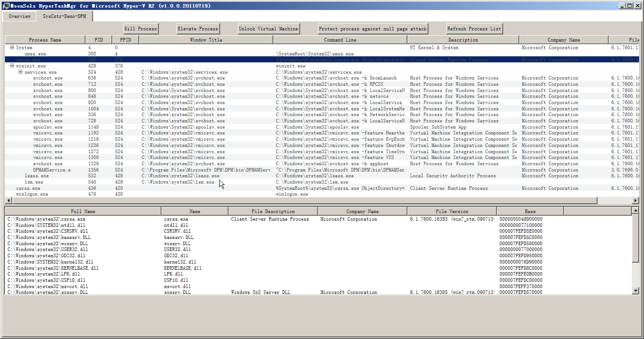644x339 pixels.
Task: Click the Window Title column header
Action: pos(206,40)
